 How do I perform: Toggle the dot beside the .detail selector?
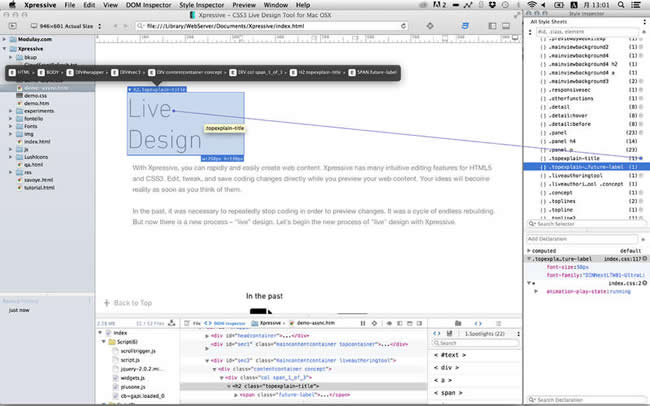pos(641,107)
